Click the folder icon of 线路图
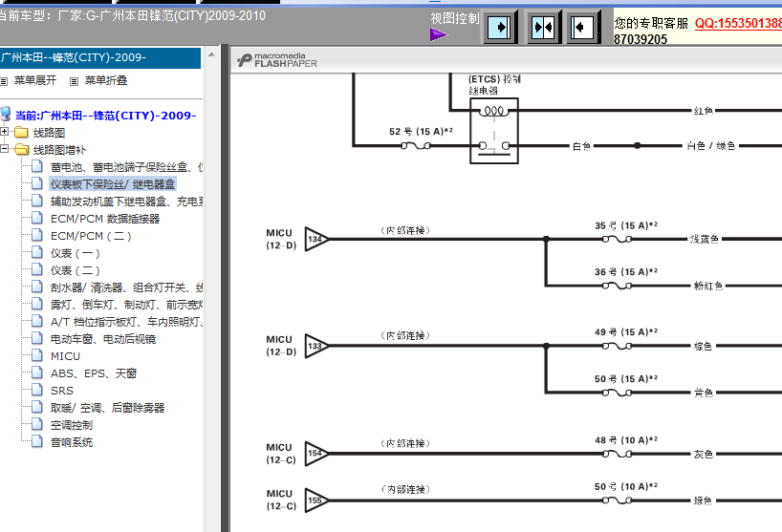The image size is (782, 532). [21, 132]
